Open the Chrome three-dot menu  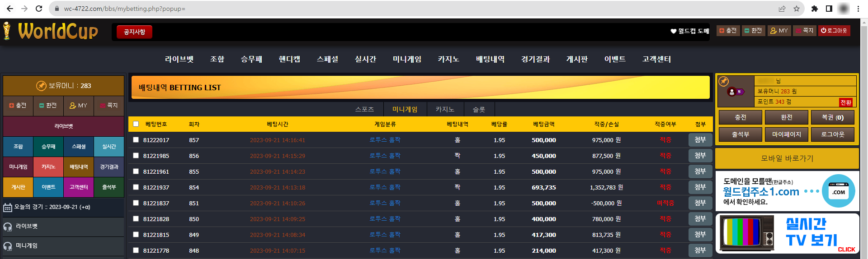pos(858,9)
